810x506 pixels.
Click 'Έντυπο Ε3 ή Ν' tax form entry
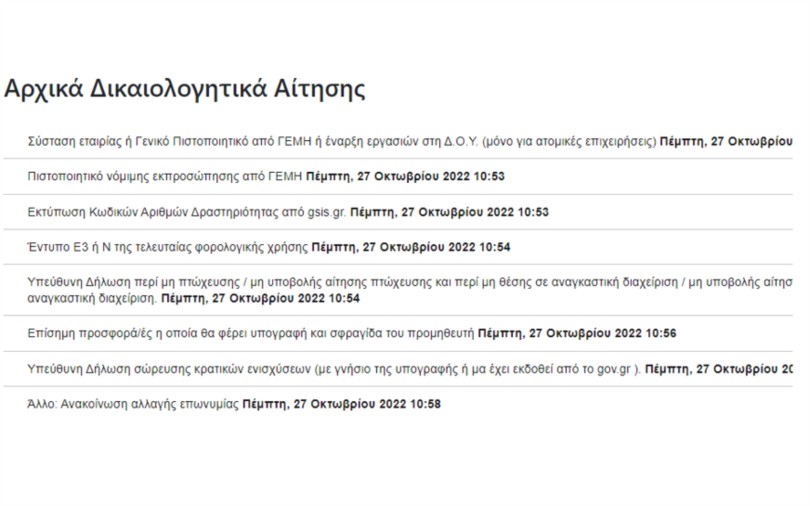point(167,247)
